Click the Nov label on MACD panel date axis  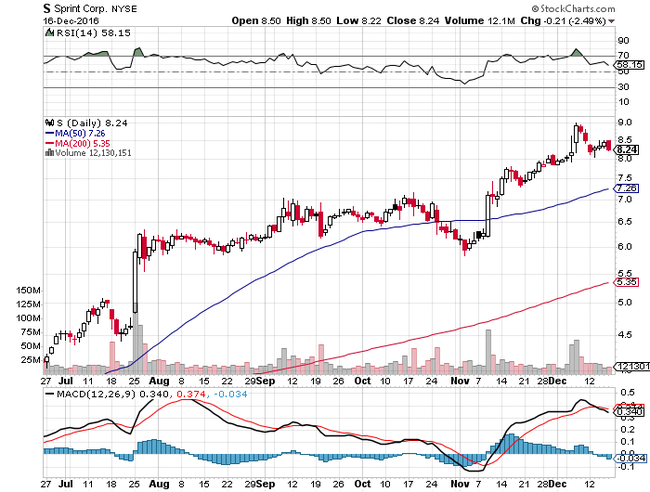(x=460, y=484)
